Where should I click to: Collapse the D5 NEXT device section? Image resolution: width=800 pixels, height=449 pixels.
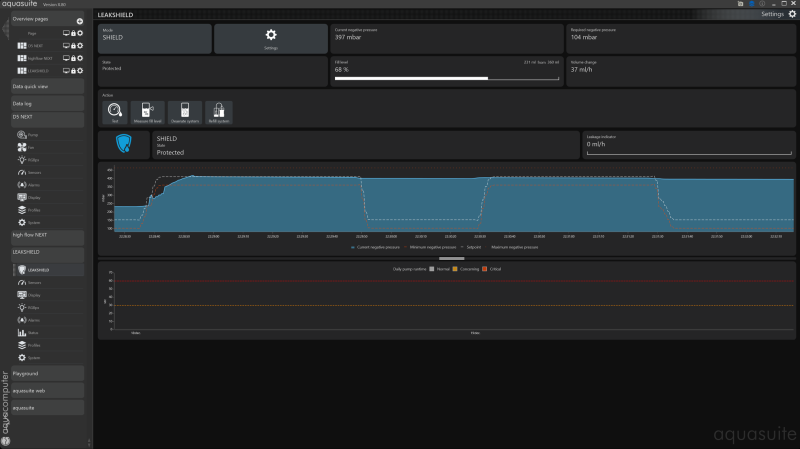pos(47,119)
